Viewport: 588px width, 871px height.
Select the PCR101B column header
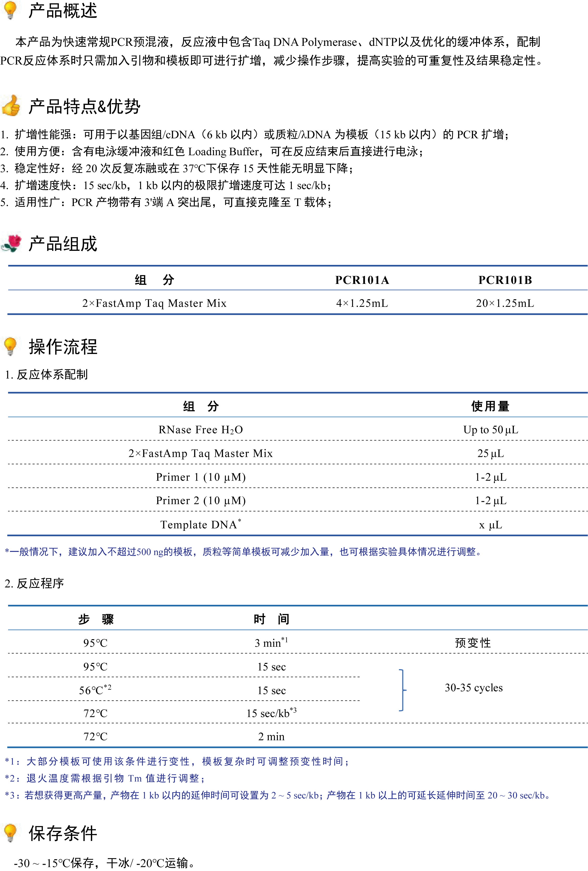(505, 280)
